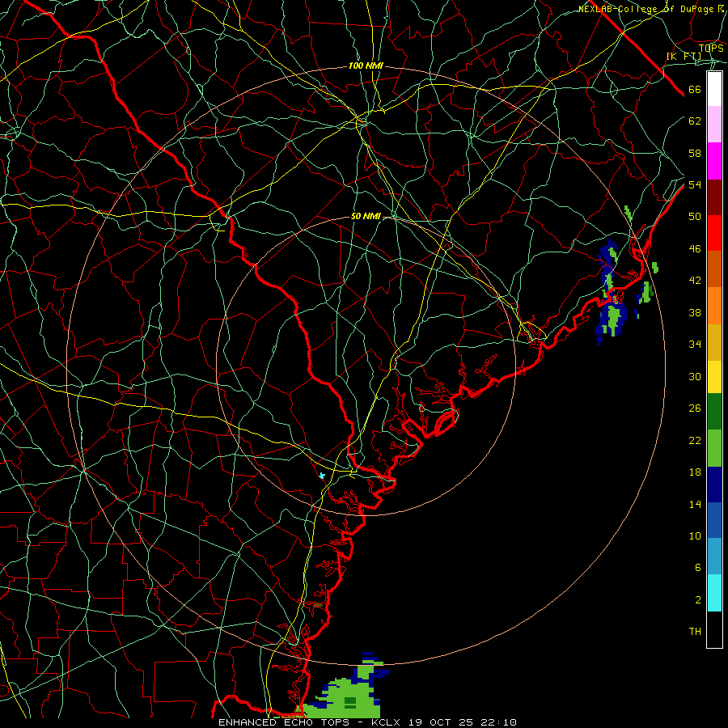The width and height of the screenshot is (728, 728).
Task: Click the '6' legend value
Action: pos(697,567)
